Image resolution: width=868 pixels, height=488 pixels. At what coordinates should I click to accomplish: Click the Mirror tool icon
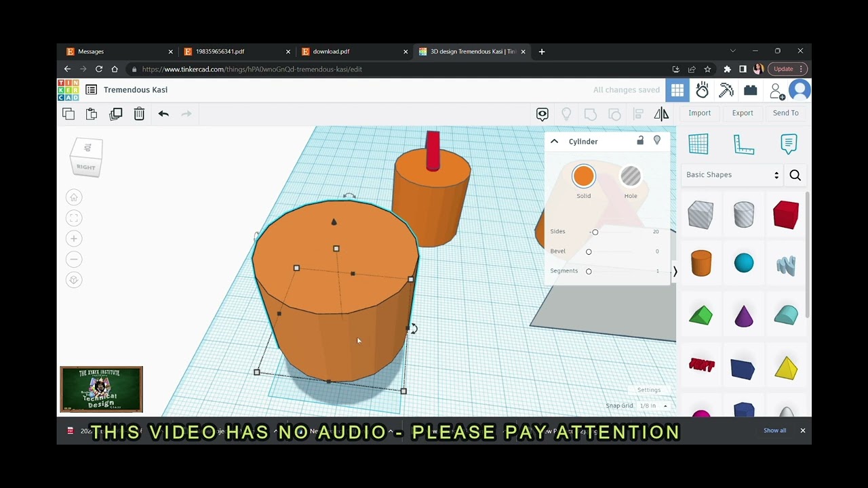661,114
